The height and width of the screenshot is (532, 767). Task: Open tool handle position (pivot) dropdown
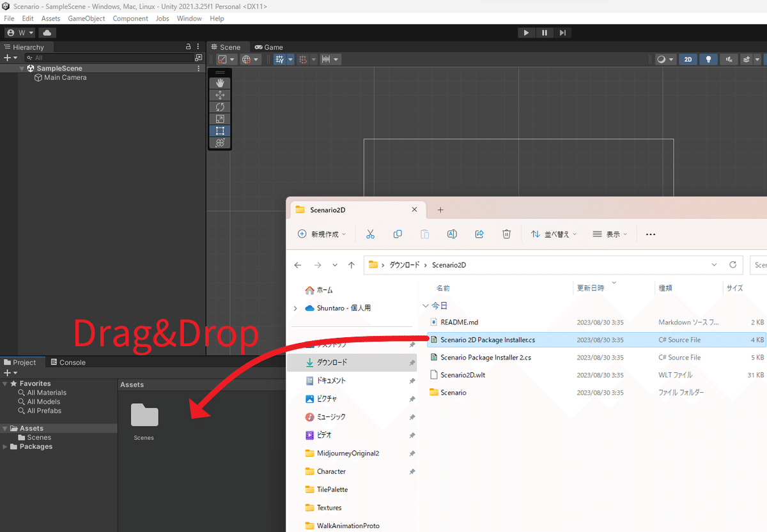tap(226, 59)
